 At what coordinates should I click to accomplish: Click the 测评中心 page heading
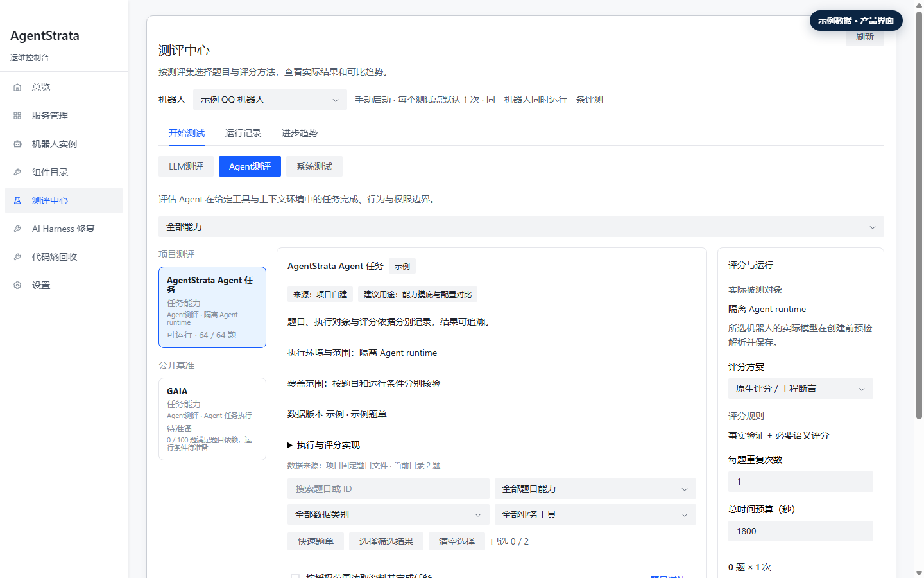pyautogui.click(x=184, y=50)
